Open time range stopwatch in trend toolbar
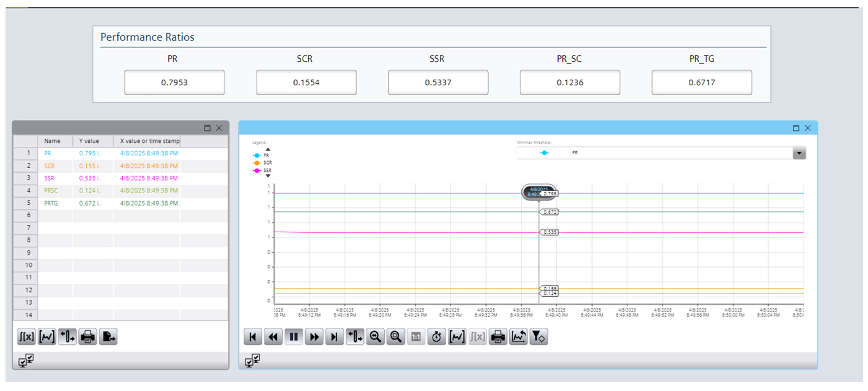 tap(436, 337)
